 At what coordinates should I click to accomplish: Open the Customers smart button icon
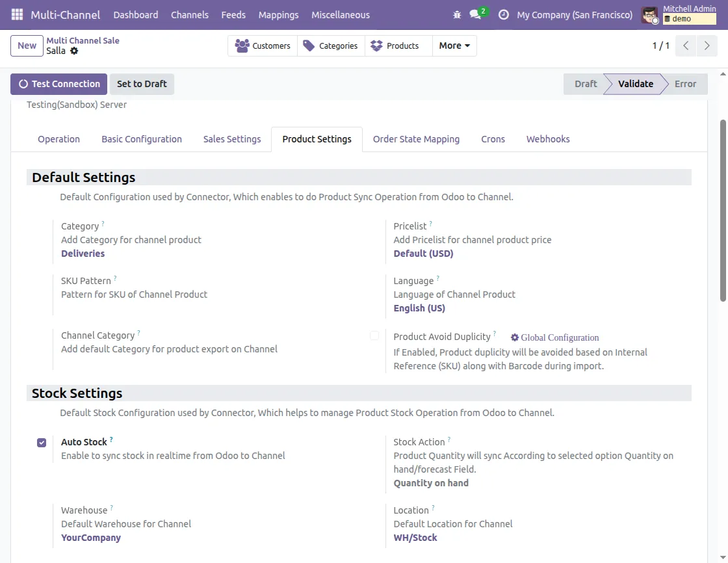point(244,46)
